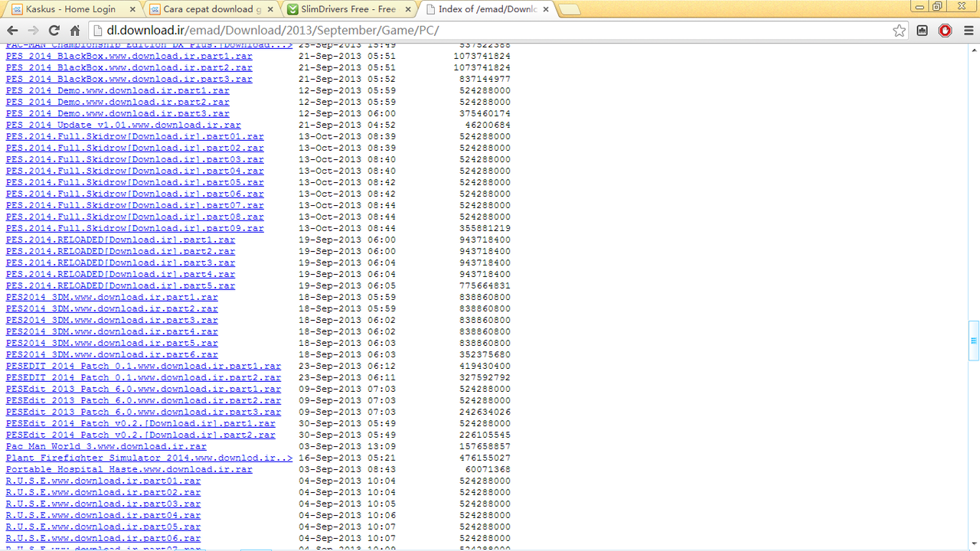Bookmark this page with the star icon

pos(900,31)
